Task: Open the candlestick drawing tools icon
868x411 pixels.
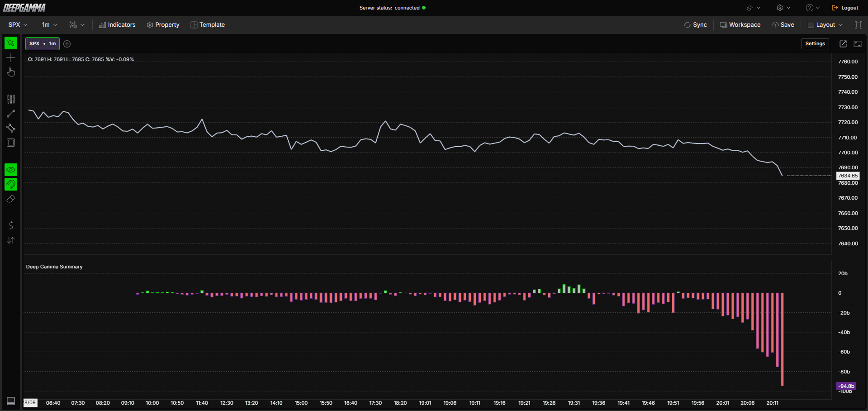Action: coord(11,99)
